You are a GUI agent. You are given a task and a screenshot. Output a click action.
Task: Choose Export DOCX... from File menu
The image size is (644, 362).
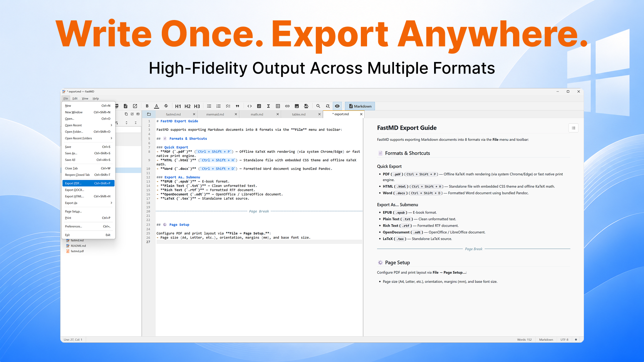click(x=88, y=190)
